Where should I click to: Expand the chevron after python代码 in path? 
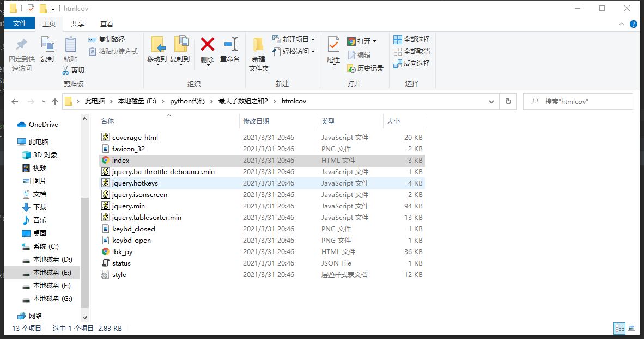[211, 101]
